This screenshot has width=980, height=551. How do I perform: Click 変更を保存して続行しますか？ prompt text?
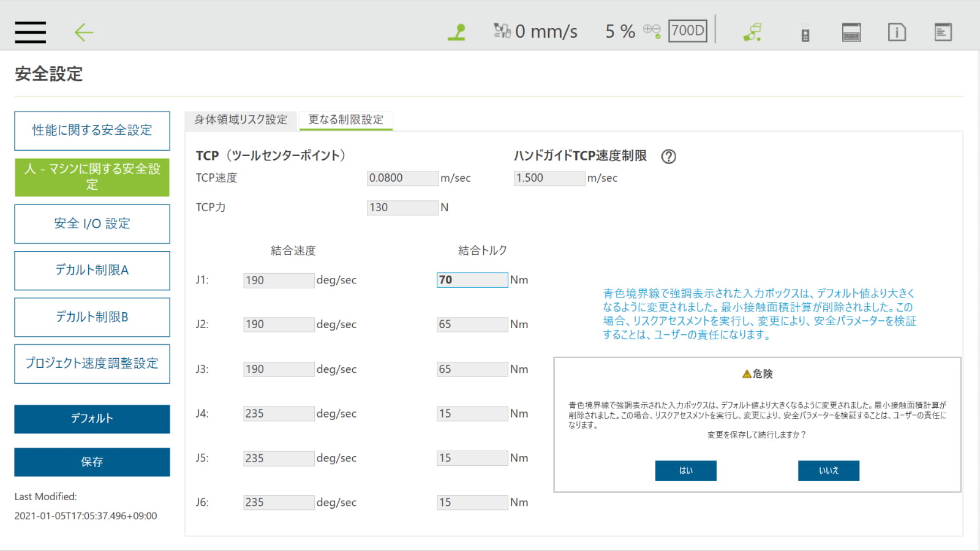(757, 435)
